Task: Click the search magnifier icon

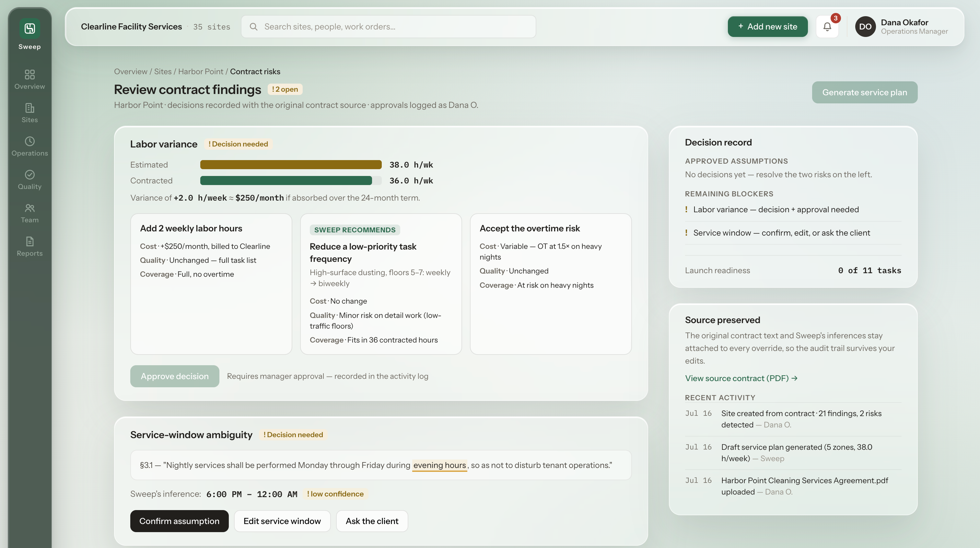Action: click(x=253, y=27)
